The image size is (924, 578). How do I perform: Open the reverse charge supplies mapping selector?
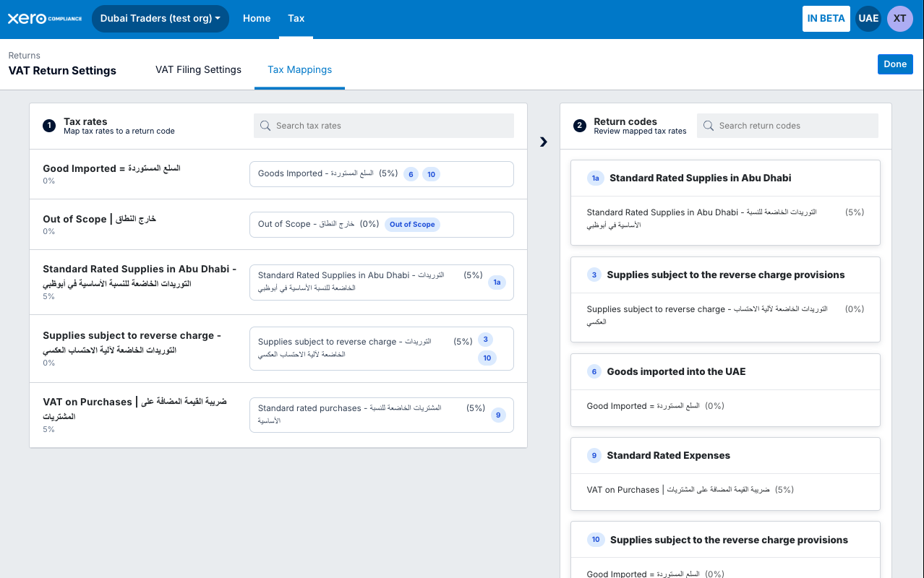tap(382, 348)
